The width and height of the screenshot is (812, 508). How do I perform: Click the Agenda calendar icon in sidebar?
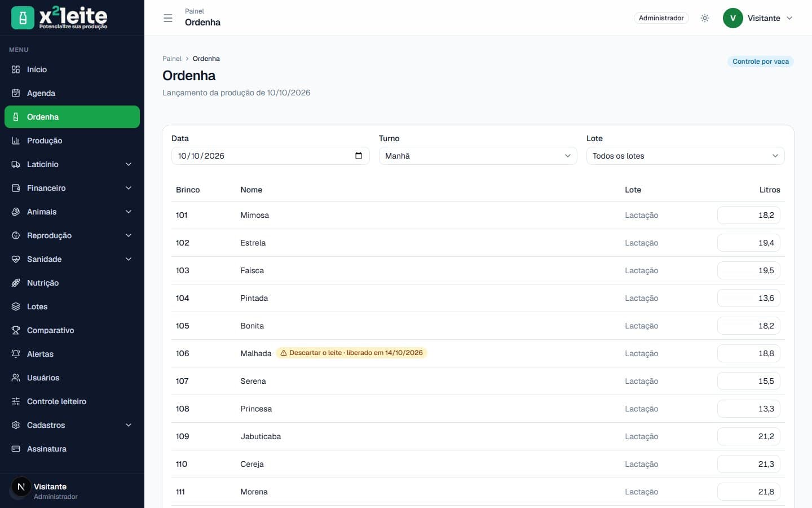tap(16, 93)
